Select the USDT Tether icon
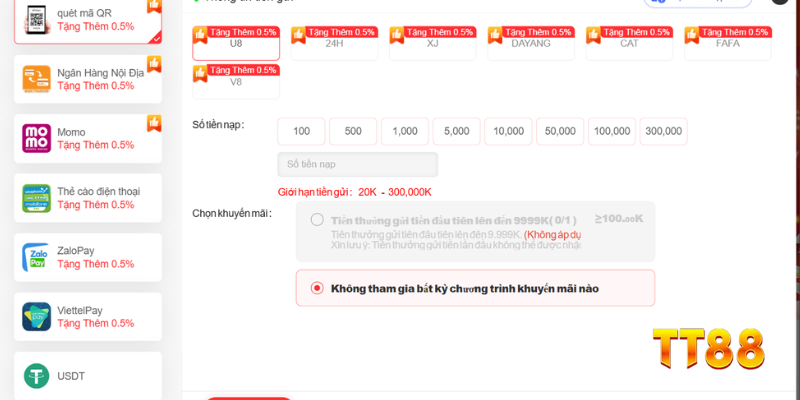 [x=36, y=376]
